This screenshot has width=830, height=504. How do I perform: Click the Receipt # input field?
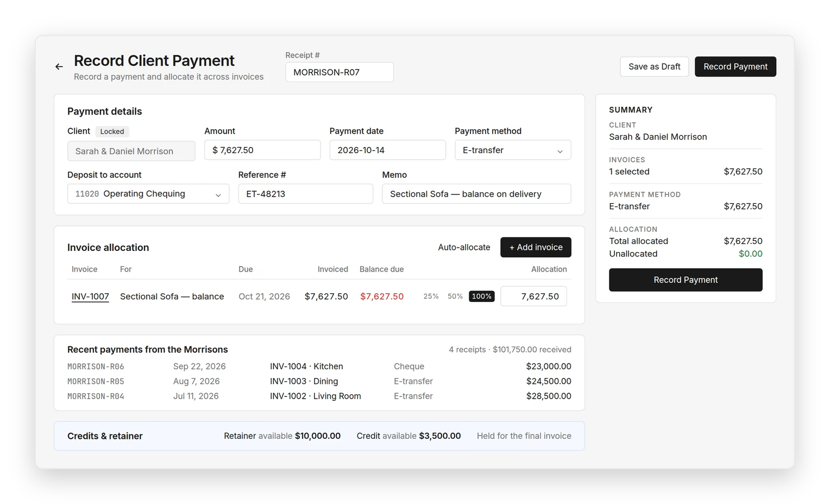click(339, 72)
